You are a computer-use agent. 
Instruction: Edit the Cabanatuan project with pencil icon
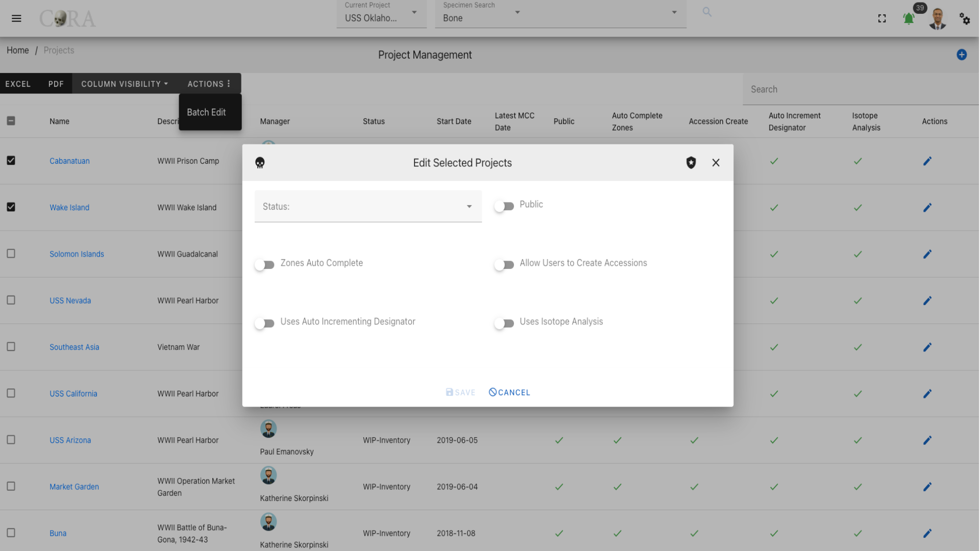(x=927, y=161)
